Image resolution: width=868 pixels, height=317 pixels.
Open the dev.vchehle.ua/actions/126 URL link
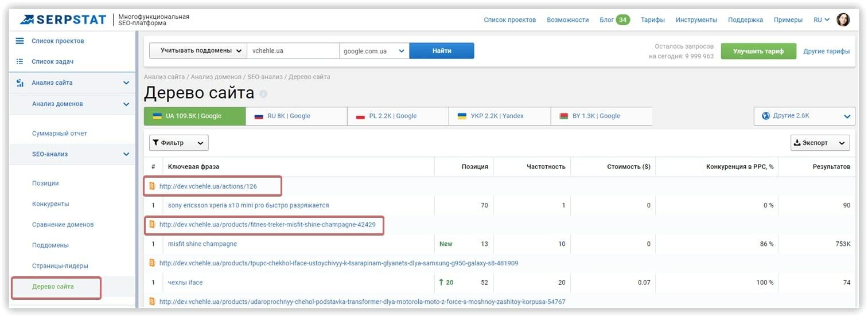208,186
